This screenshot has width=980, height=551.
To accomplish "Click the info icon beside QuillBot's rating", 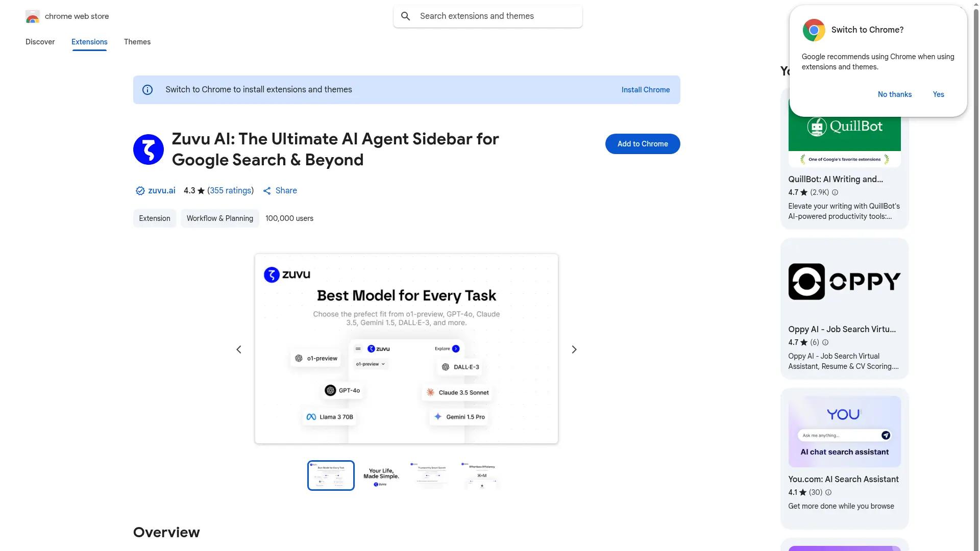I will pyautogui.click(x=835, y=192).
